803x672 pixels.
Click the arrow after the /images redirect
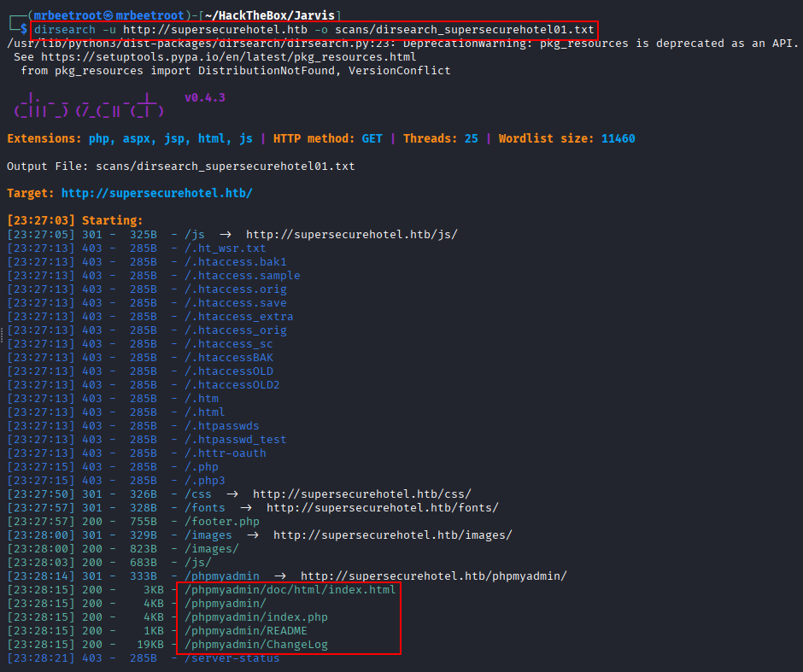point(253,535)
